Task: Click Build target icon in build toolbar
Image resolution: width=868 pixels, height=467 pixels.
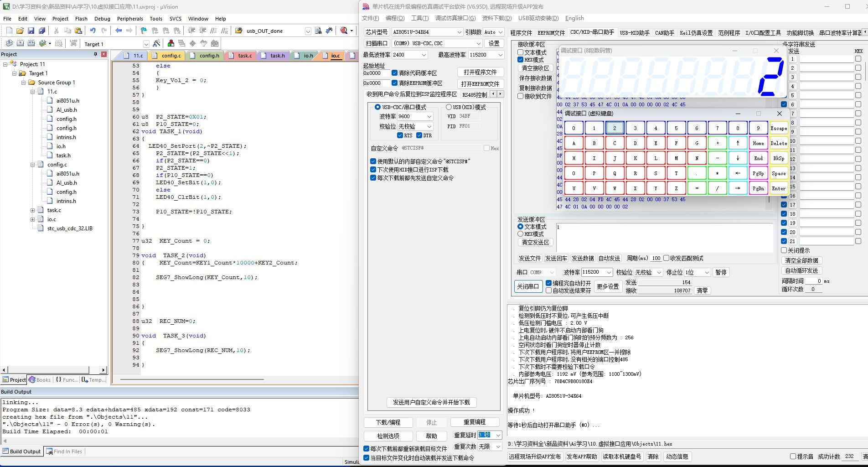Action: click(20, 43)
